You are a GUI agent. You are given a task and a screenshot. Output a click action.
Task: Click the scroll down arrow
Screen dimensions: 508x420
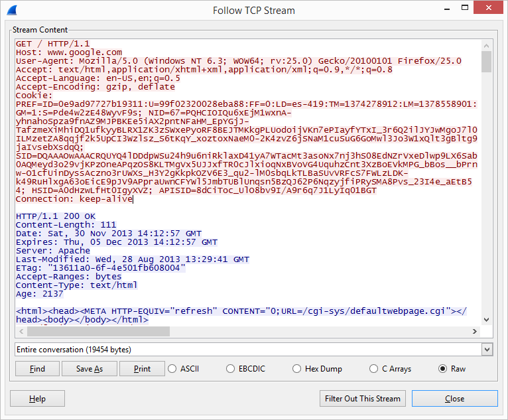click(x=486, y=320)
